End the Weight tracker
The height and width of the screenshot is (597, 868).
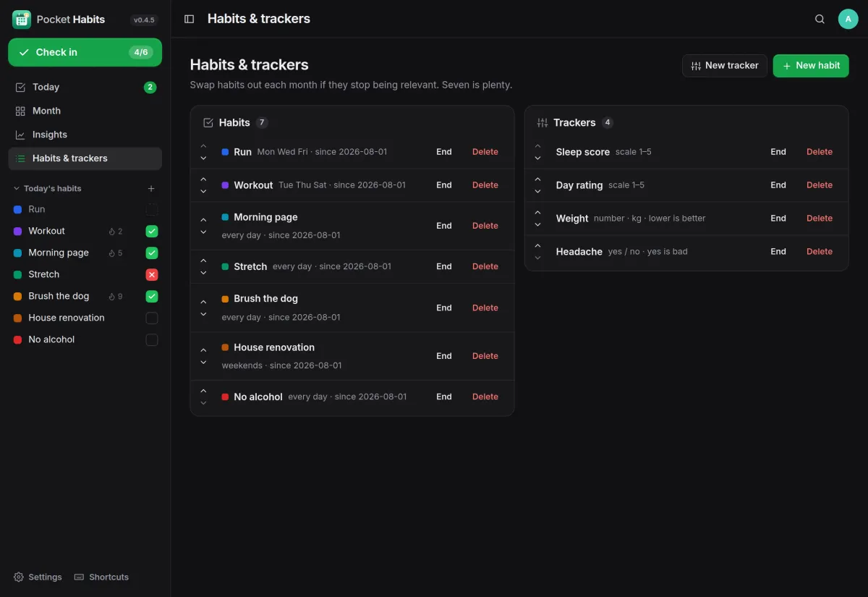(x=778, y=219)
